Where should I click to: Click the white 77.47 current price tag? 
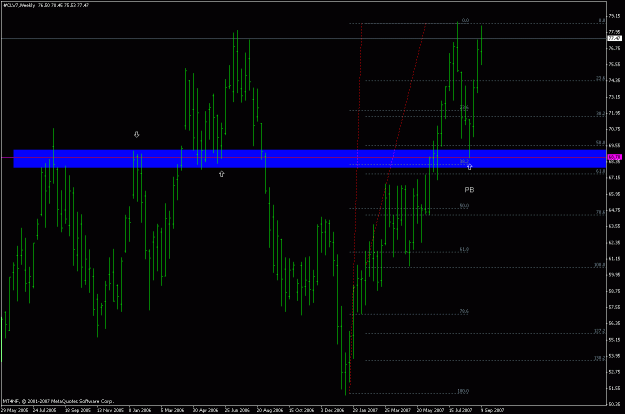pyautogui.click(x=614, y=38)
